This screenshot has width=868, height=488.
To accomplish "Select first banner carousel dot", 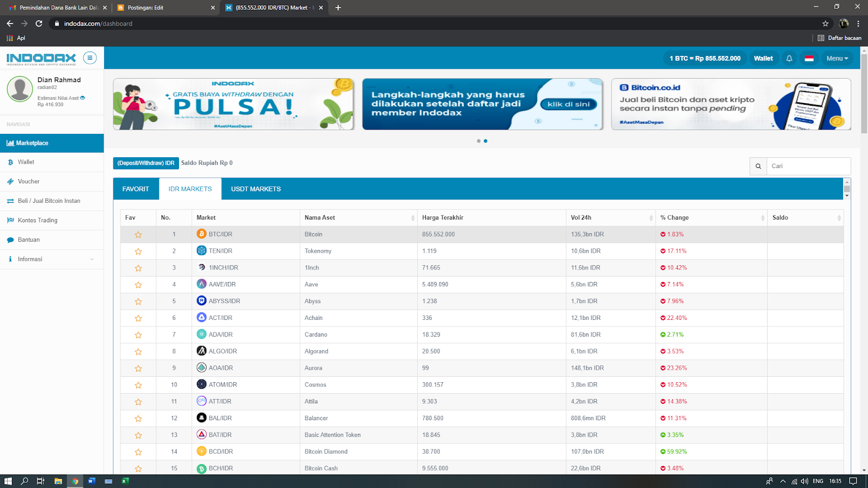I will 478,141.
